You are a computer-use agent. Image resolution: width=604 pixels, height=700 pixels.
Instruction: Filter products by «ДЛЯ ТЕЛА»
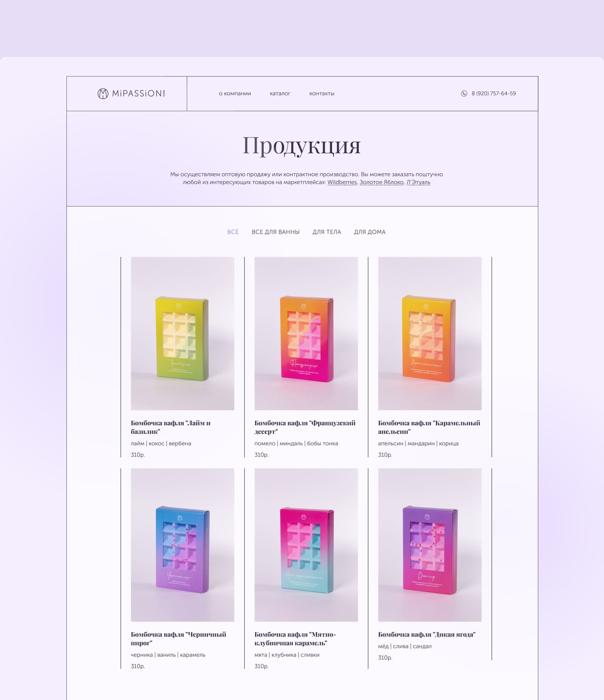point(327,232)
